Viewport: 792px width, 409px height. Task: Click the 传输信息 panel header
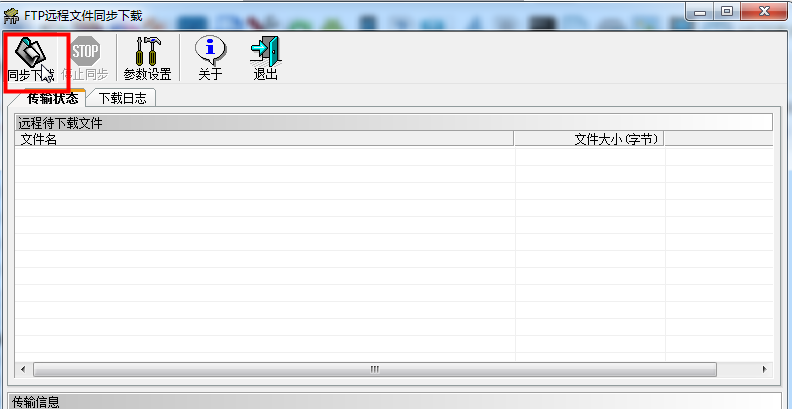coord(393,401)
